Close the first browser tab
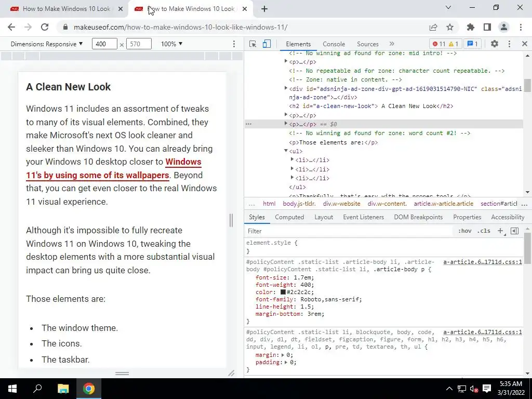 click(x=121, y=9)
